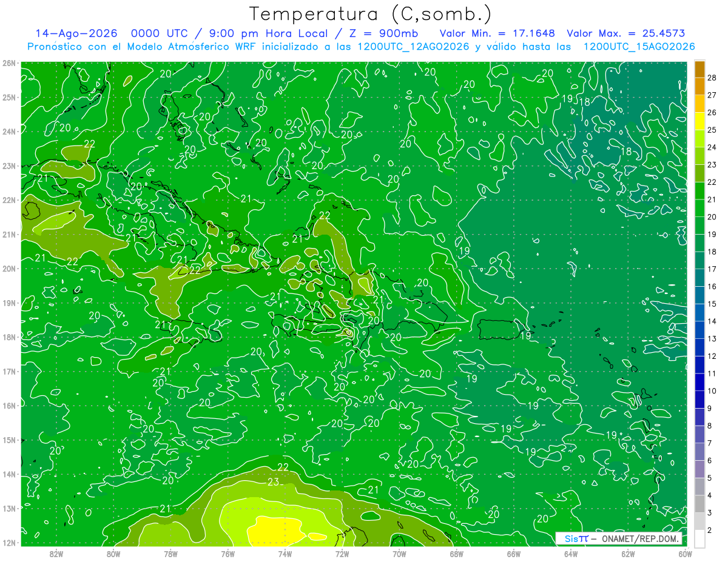Image resolution: width=728 pixels, height=562 pixels.
Task: Click the brown swatch atop the color legend
Action: pyautogui.click(x=699, y=69)
